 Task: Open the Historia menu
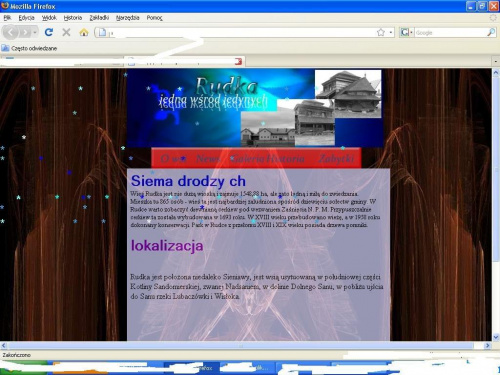[73, 18]
